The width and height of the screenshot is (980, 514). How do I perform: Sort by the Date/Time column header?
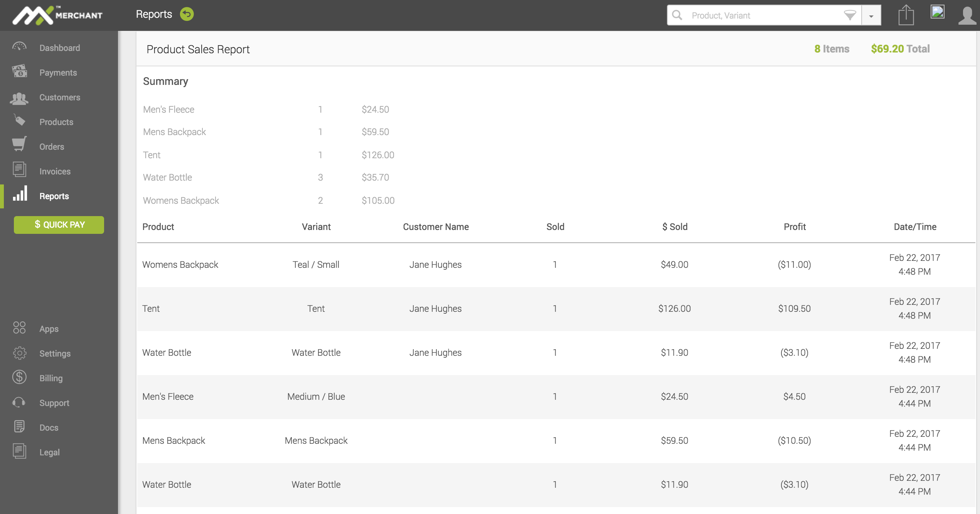pos(915,227)
